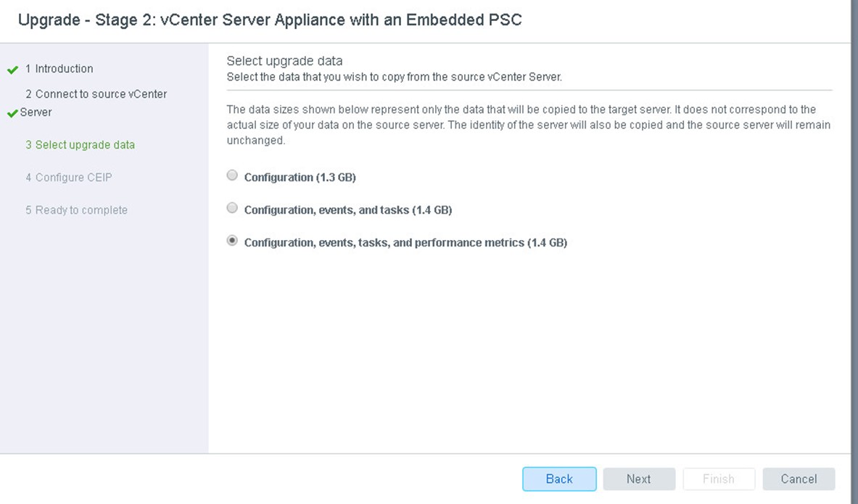Viewport: 858px width, 504px height.
Task: Open step 5 Ready to complete
Action: point(76,210)
